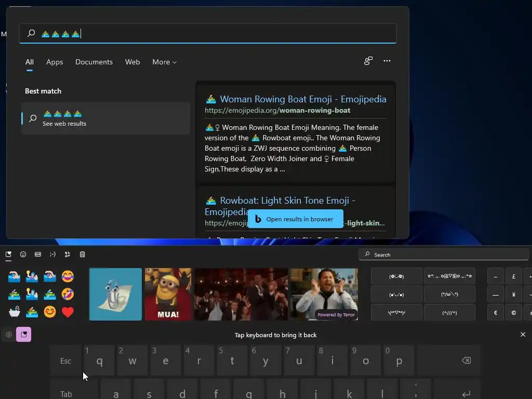532x399 pixels.
Task: Tap the q key on touch keyboard
Action: coord(99,361)
